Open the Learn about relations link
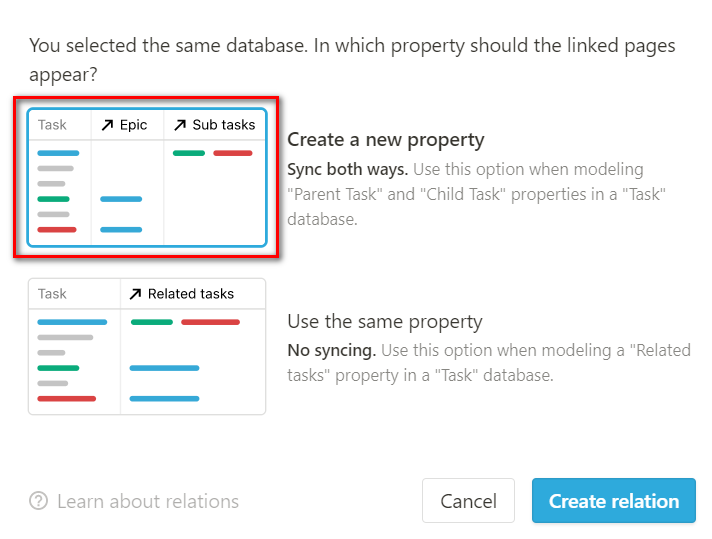This screenshot has height=539, width=712. coord(148,501)
